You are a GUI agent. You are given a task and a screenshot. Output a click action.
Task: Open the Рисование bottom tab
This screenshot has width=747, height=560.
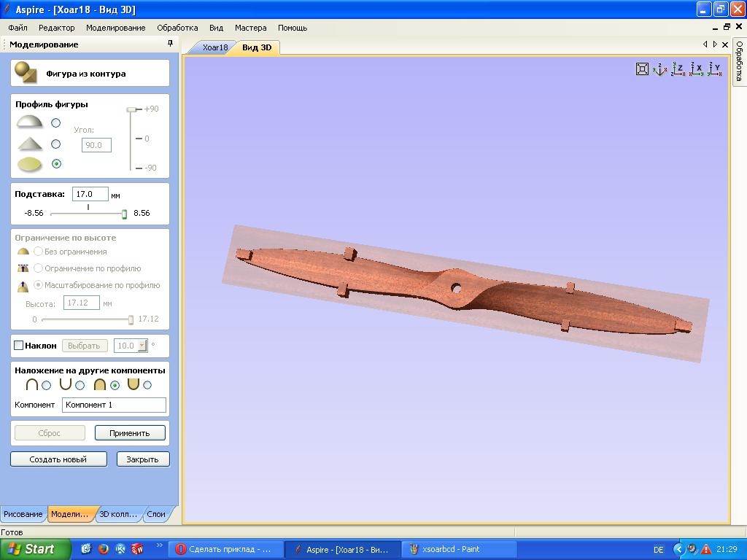click(x=23, y=514)
